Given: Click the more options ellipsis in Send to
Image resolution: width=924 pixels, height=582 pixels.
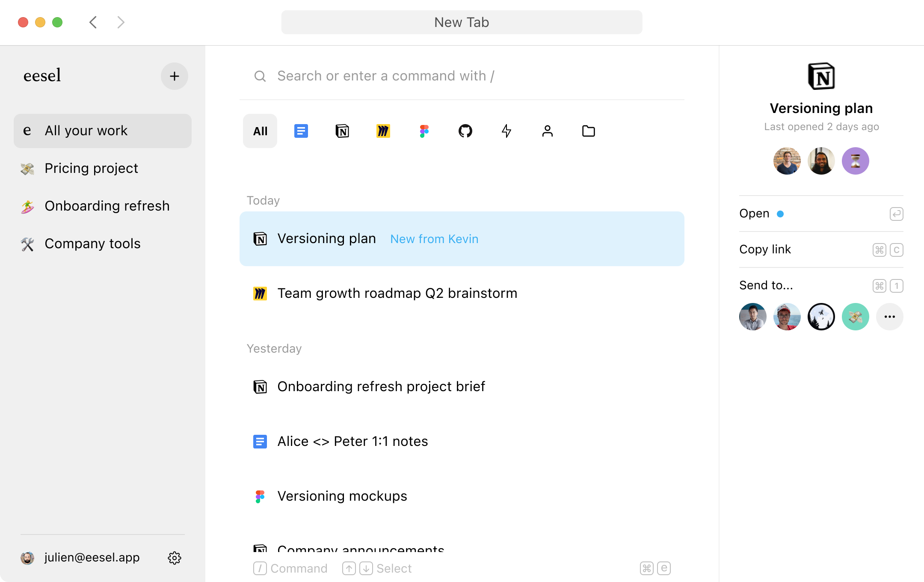Looking at the screenshot, I should [x=890, y=317].
